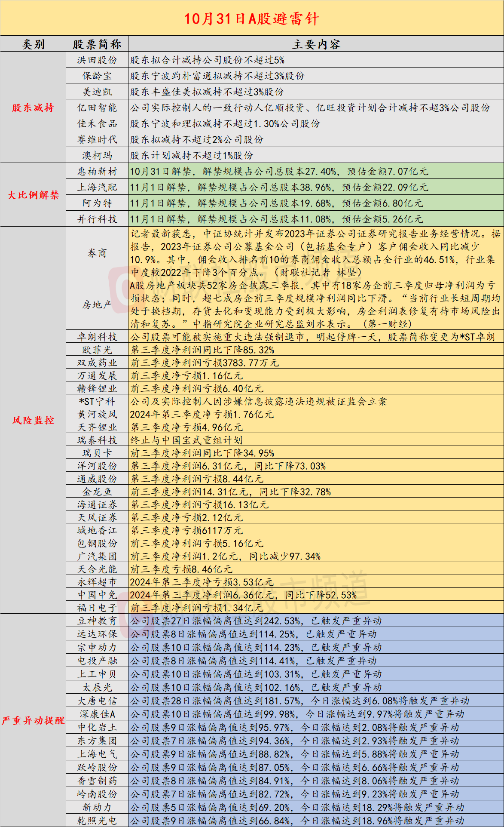The width and height of the screenshot is (504, 827).
Task: Select stock name '远达环保'
Action: 97,634
